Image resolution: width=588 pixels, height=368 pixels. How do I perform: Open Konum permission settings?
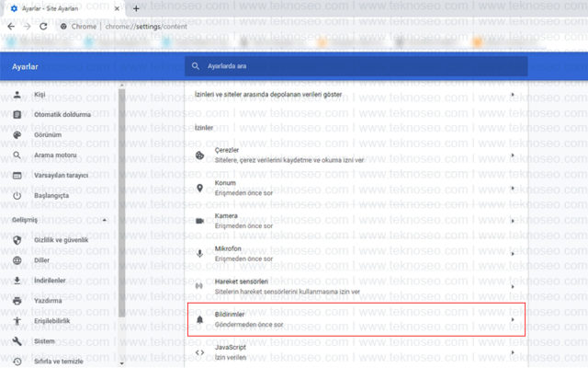click(356, 188)
